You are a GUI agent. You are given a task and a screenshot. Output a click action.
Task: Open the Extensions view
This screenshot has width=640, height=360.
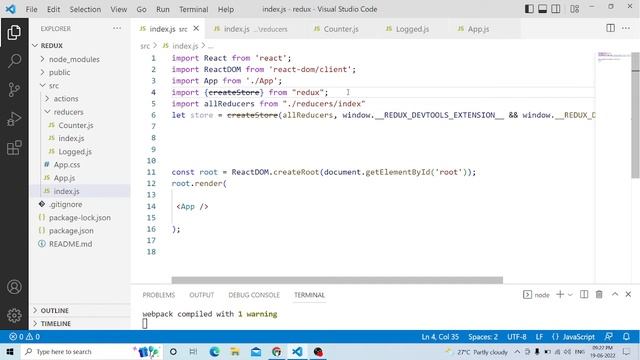14,148
